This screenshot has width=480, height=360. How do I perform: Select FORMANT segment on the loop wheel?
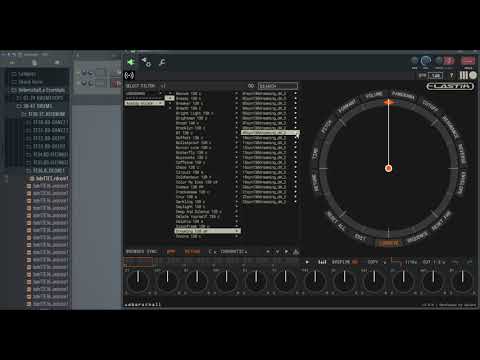tap(347, 106)
